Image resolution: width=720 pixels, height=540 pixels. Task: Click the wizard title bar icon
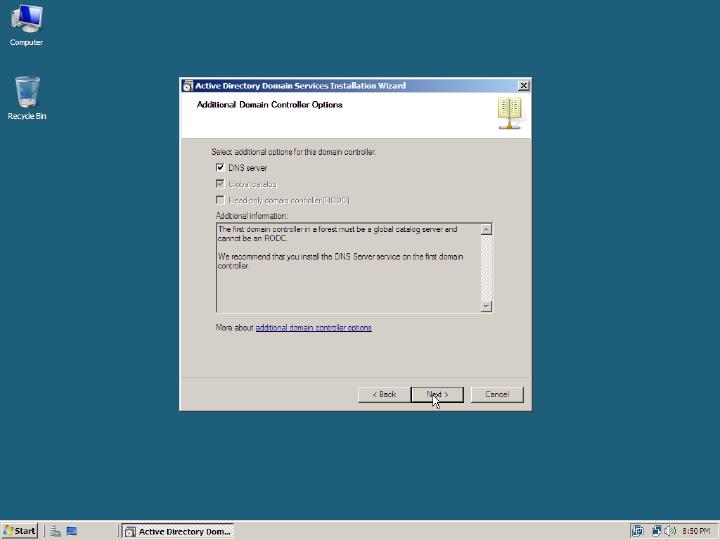187,86
